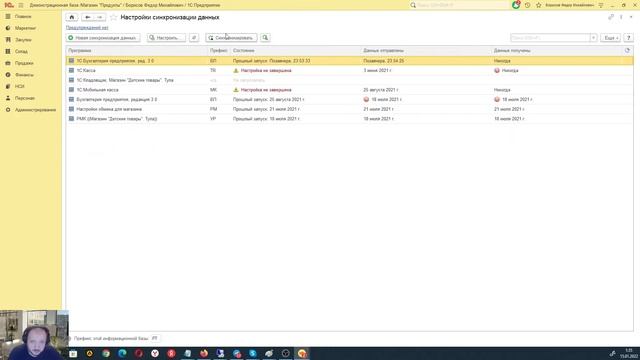Select row Бухгалтерия предприятия, редакция 3.0
Viewport: 640px width, 360px height.
(x=350, y=99)
